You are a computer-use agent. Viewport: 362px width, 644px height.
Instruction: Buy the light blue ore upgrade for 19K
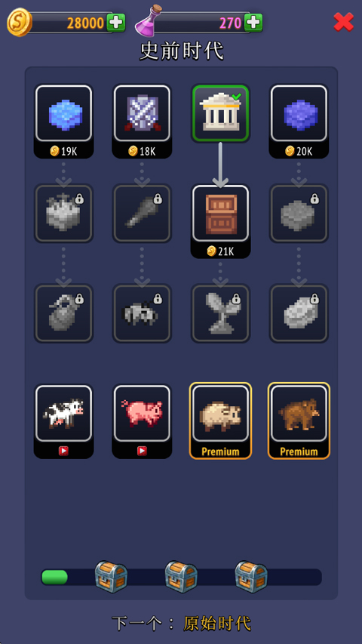(63, 121)
